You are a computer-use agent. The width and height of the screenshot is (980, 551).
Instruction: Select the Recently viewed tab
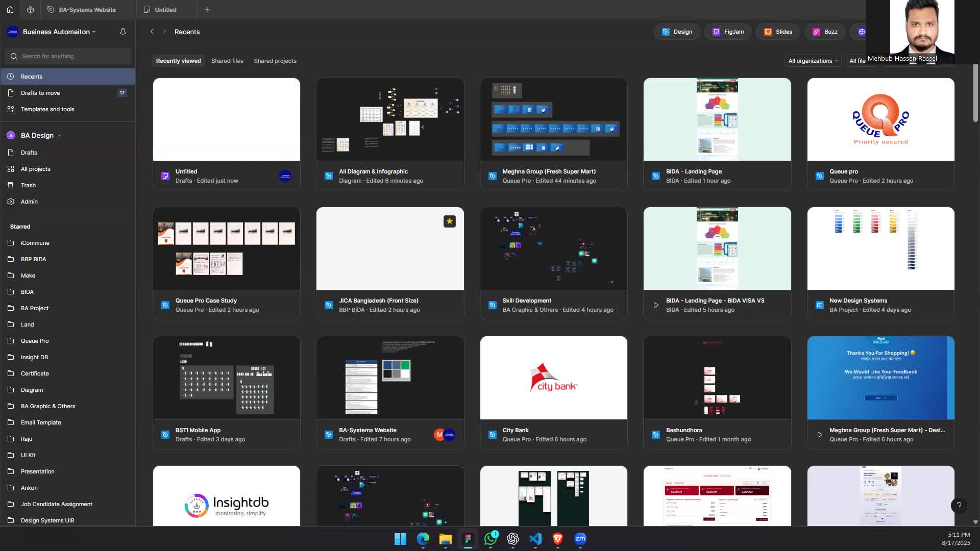click(x=178, y=61)
